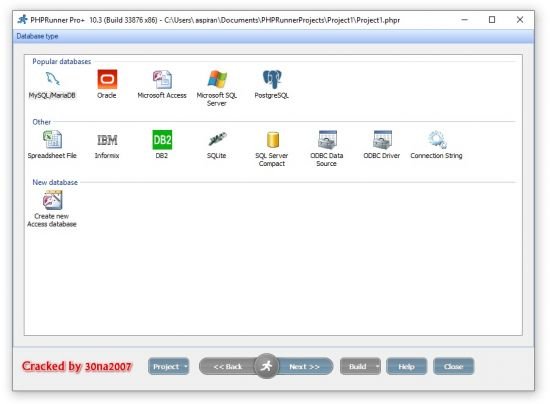This screenshot has height=404, width=550.
Task: Select the Spreadsheet File icon
Action: pos(52,140)
